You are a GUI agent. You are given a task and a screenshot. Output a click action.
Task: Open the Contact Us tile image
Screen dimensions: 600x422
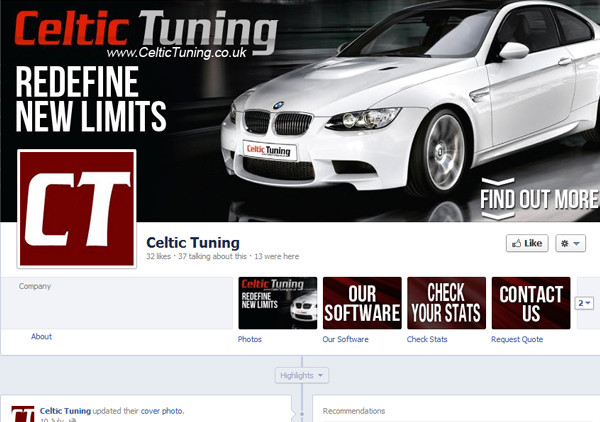tap(531, 303)
